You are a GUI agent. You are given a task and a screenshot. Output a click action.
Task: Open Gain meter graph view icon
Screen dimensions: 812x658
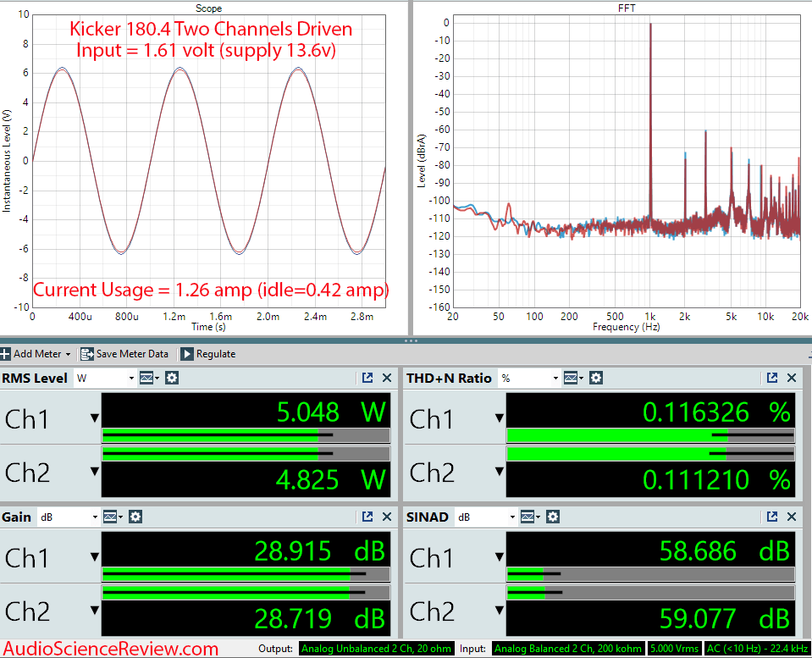click(x=112, y=517)
